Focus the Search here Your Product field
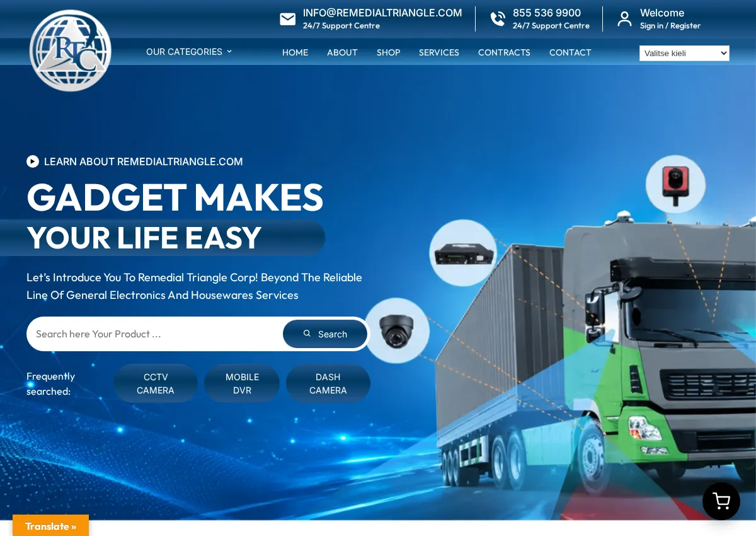The height and width of the screenshot is (536, 756). click(156, 334)
